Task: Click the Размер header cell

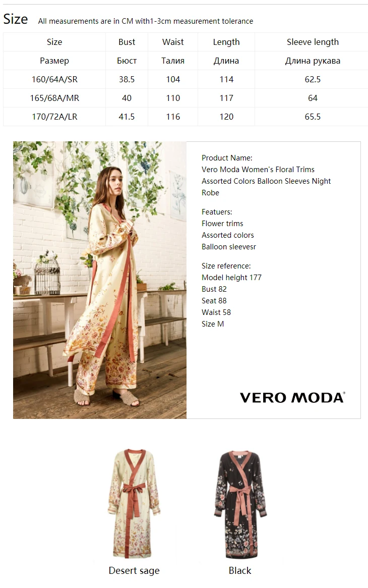Action: [x=54, y=61]
